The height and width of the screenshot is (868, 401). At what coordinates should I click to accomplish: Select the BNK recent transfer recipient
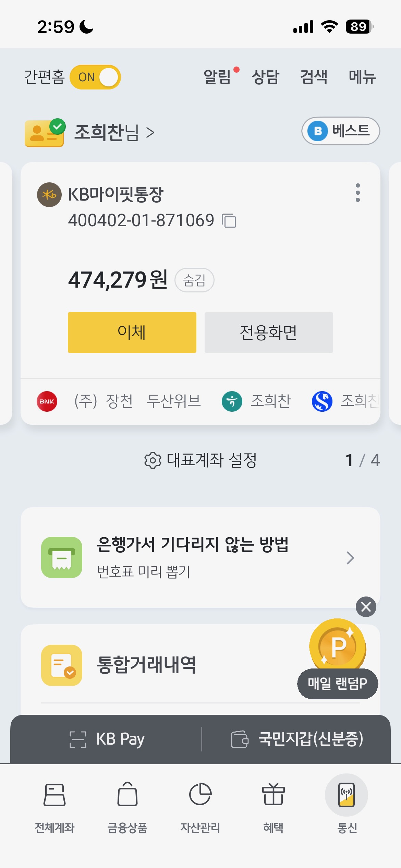pos(47,401)
